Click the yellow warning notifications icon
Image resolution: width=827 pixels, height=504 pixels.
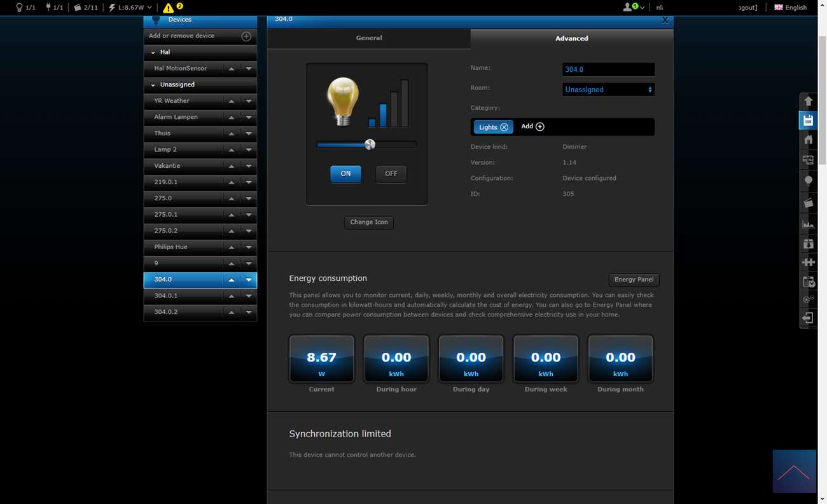pos(169,8)
